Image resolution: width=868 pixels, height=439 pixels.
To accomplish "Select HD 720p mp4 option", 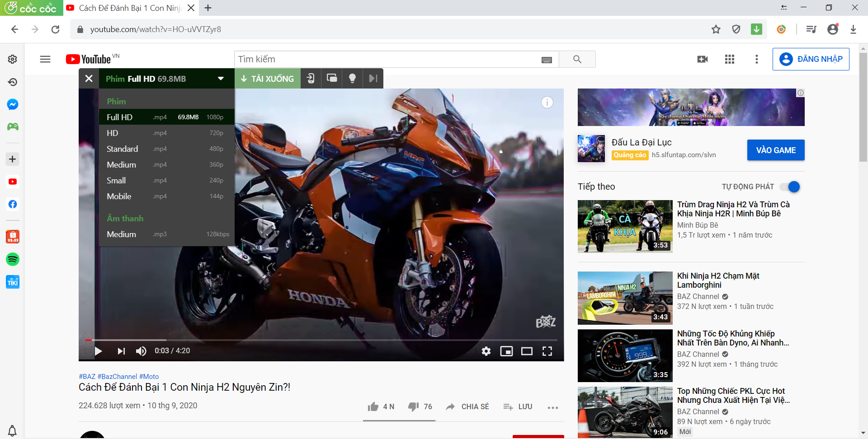I will tap(166, 133).
